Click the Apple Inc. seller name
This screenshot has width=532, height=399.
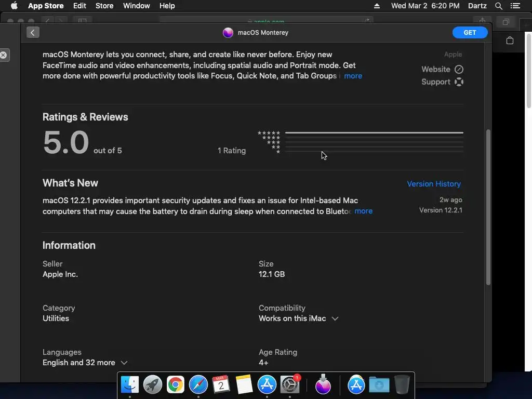click(x=60, y=274)
